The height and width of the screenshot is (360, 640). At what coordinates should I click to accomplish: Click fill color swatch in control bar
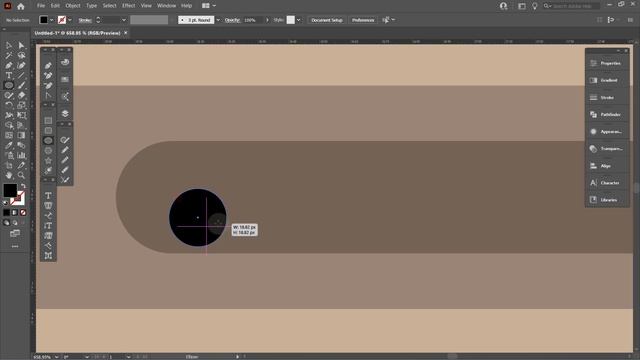44,20
